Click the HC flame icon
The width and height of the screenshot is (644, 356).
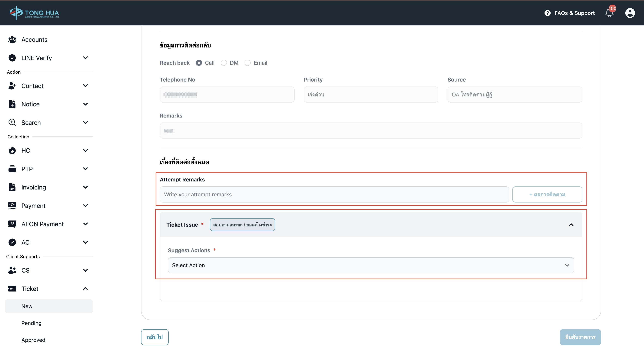pyautogui.click(x=12, y=151)
